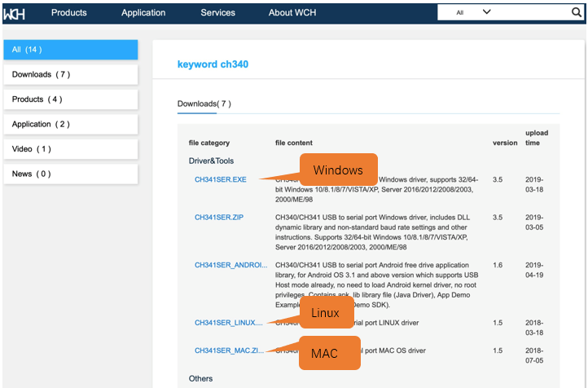Open the Services menu

pos(218,13)
